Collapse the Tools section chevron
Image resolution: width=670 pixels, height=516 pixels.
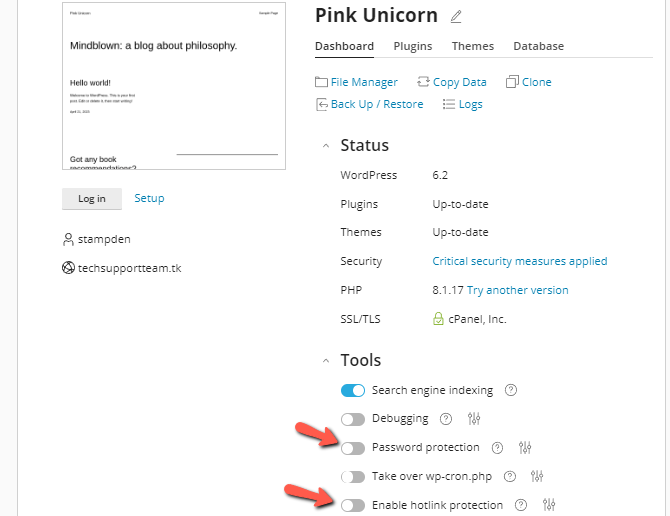[325, 361]
